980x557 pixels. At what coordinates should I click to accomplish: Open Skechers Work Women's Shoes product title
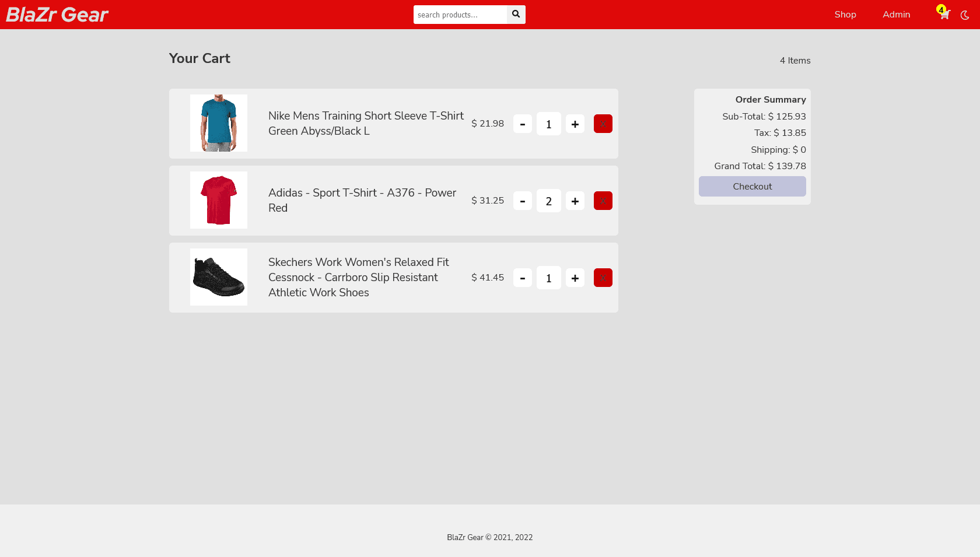coord(359,277)
